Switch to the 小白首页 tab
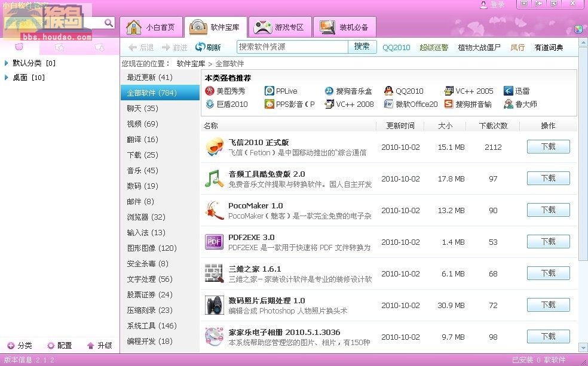The height and width of the screenshot is (366, 588). click(x=151, y=27)
